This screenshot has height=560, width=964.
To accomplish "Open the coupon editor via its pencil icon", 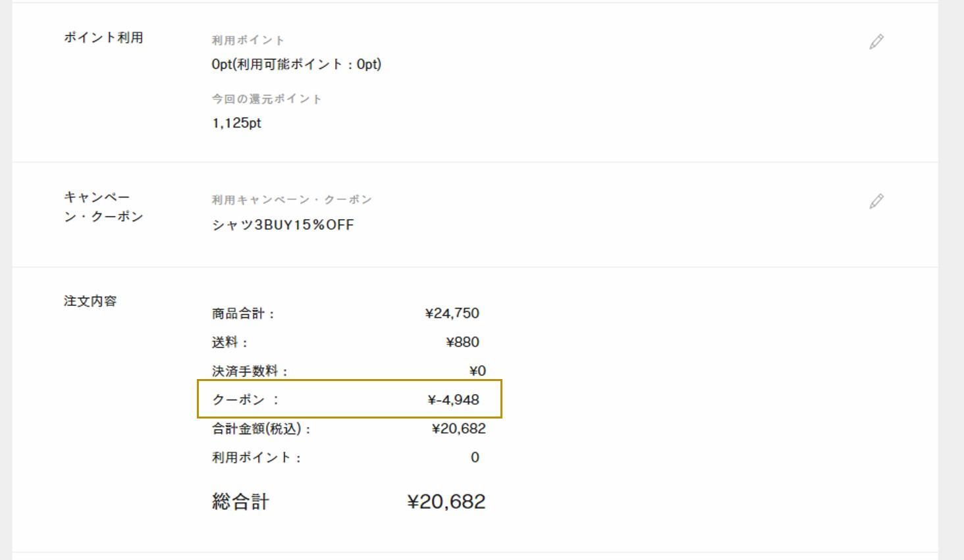I will point(876,201).
